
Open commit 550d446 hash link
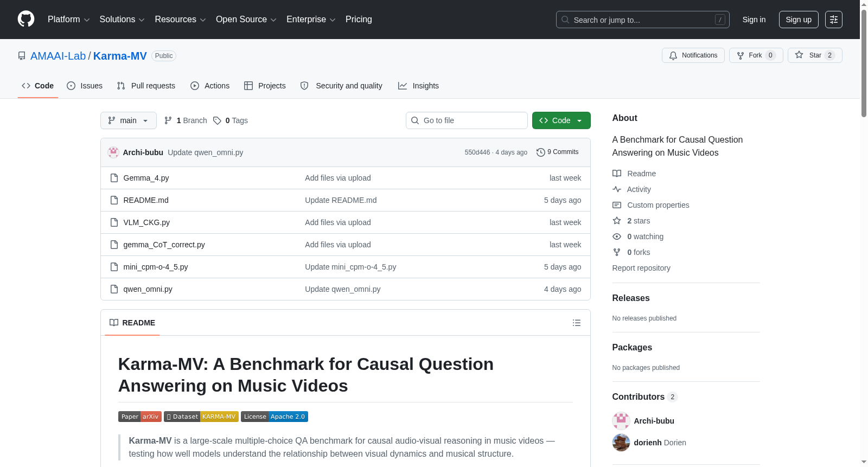pos(477,152)
